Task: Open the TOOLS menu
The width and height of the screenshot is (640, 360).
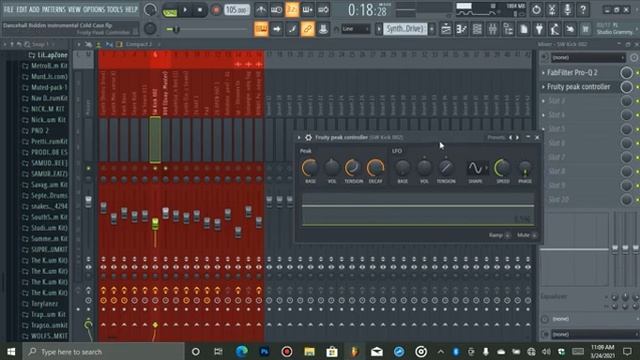Action: click(x=115, y=9)
